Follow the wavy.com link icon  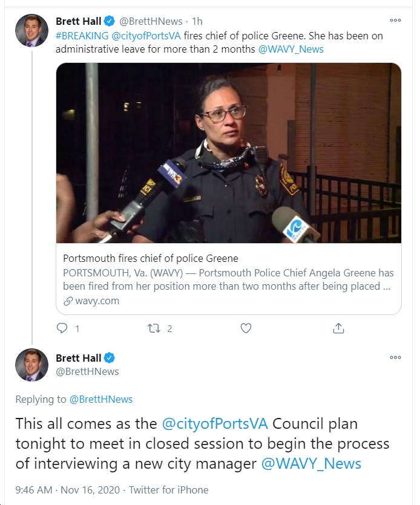pos(68,301)
